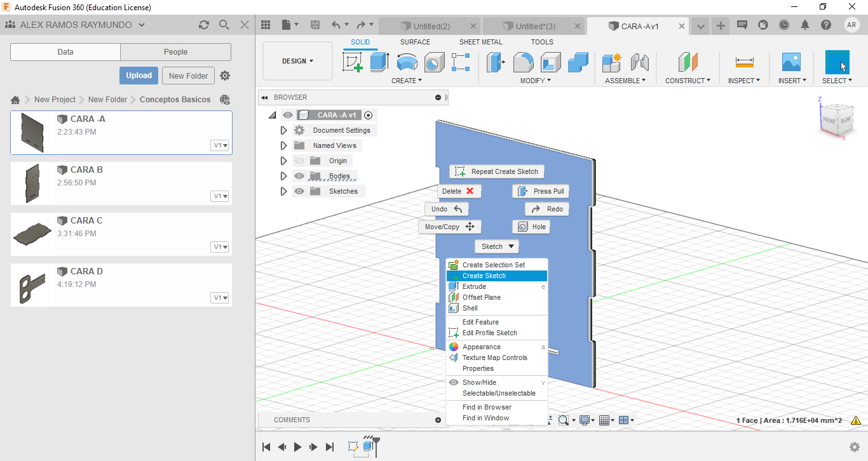Screen dimensions: 868x461
Task: Switch to the SHEET METAL tab
Action: tap(481, 42)
